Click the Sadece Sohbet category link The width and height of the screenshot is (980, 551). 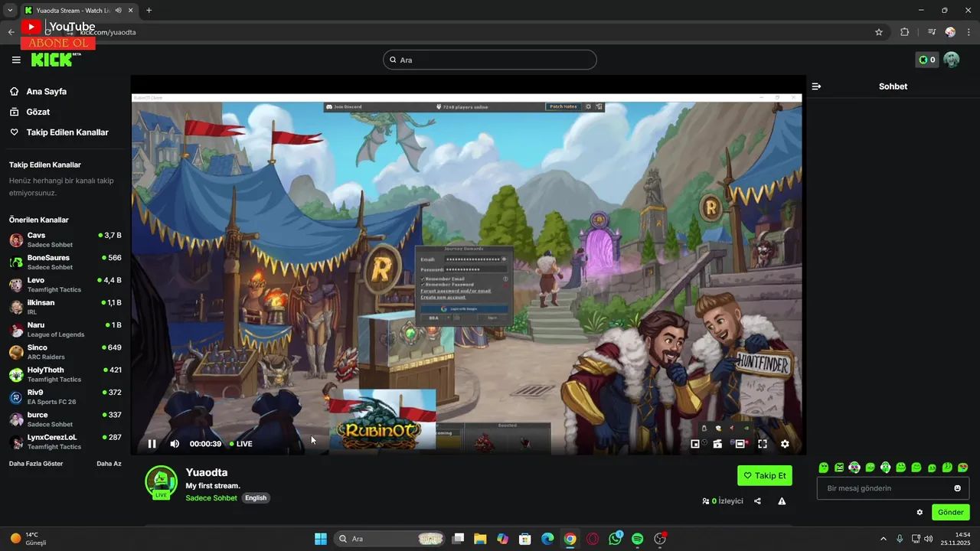(211, 498)
